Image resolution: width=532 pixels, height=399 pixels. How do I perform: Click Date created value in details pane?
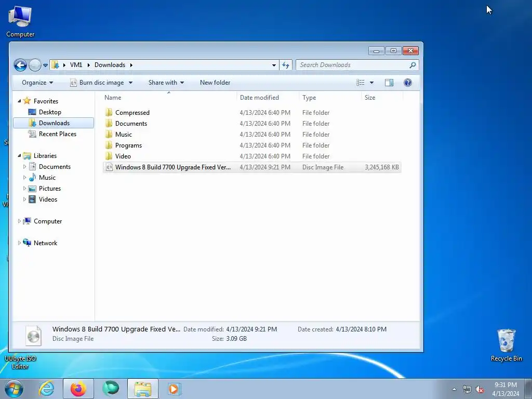361,329
